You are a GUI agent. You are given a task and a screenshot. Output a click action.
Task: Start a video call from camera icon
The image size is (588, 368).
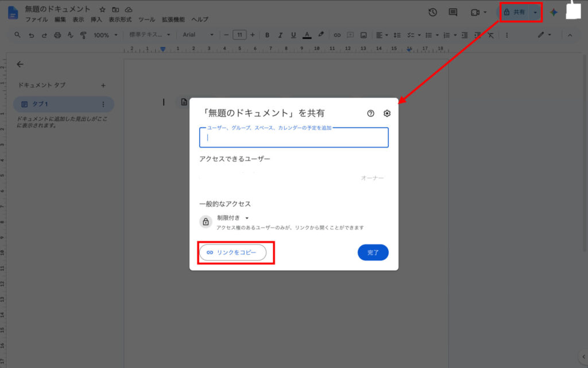[x=475, y=13]
